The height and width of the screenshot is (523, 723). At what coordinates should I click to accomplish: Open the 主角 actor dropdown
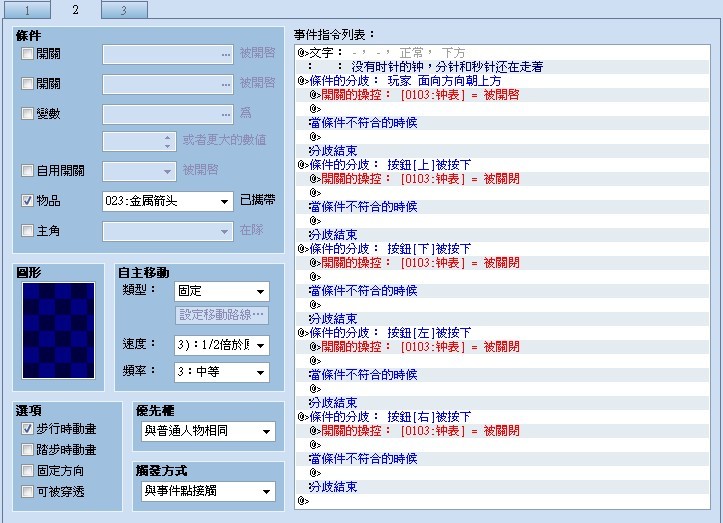[168, 232]
